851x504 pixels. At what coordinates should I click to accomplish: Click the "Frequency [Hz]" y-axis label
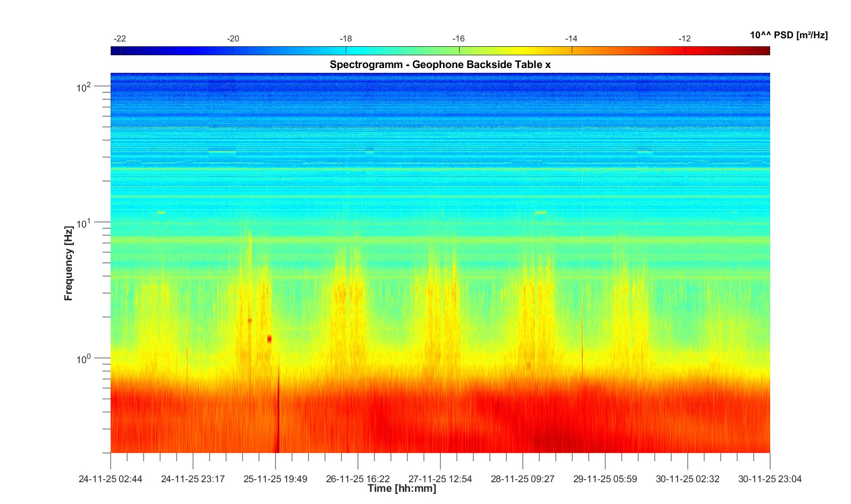pyautogui.click(x=68, y=263)
